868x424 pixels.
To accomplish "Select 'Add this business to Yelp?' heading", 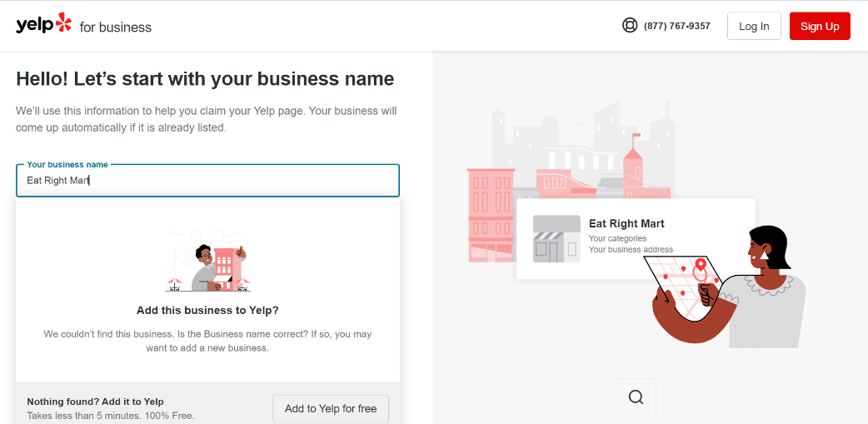I will 207,311.
